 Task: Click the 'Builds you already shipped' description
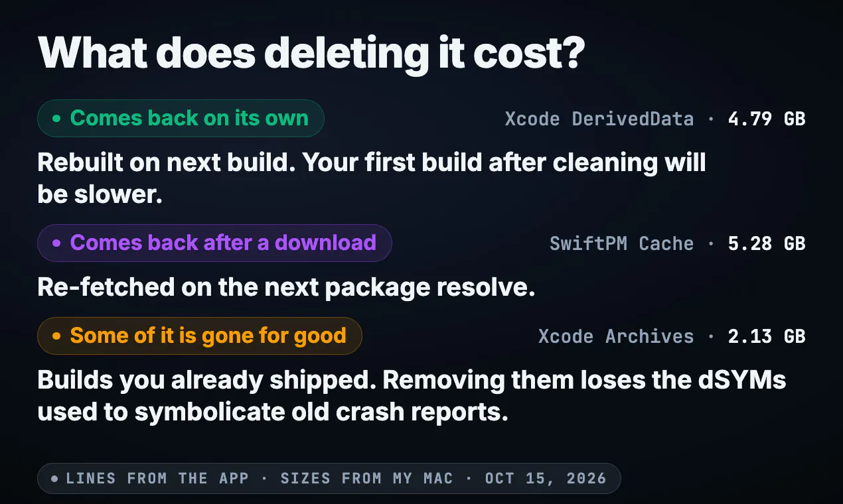pyautogui.click(x=412, y=396)
